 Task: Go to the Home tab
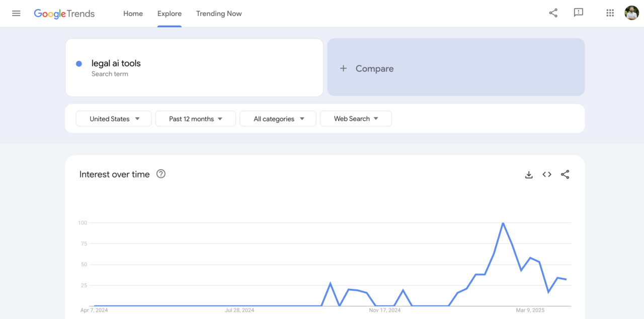click(133, 14)
